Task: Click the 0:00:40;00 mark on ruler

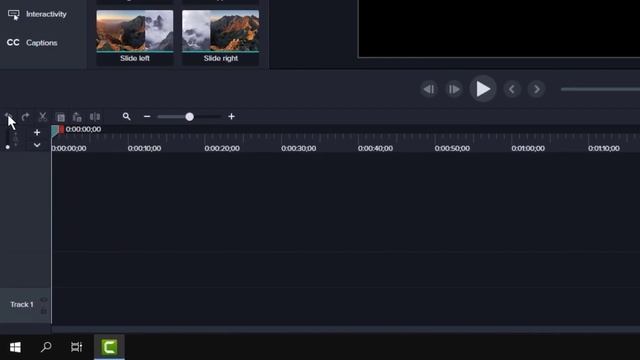Action: (376, 148)
